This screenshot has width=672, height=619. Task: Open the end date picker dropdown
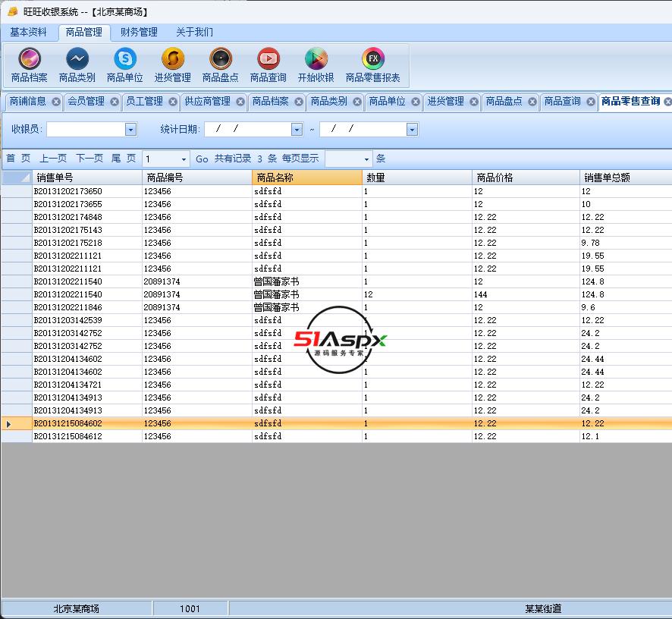coord(412,130)
